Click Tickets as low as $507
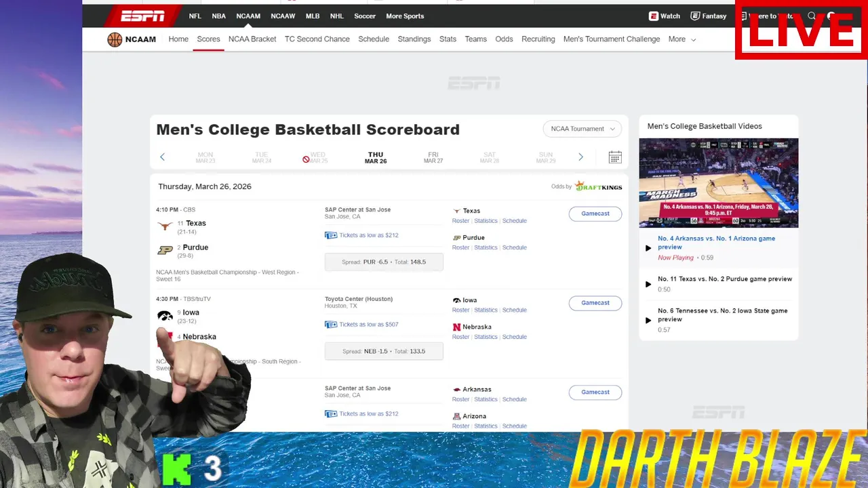This screenshot has width=868, height=488. pos(369,325)
